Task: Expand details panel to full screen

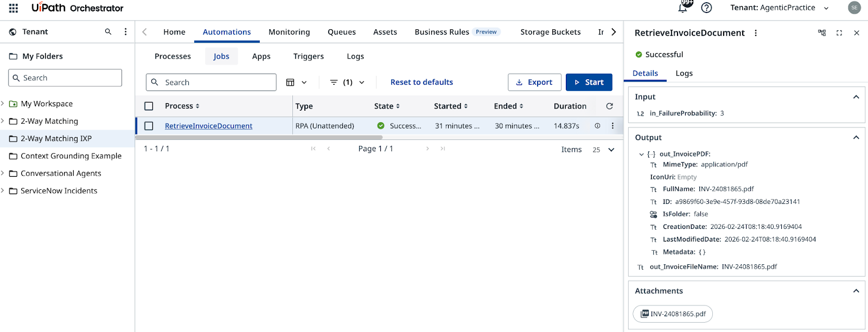Action: click(x=839, y=33)
